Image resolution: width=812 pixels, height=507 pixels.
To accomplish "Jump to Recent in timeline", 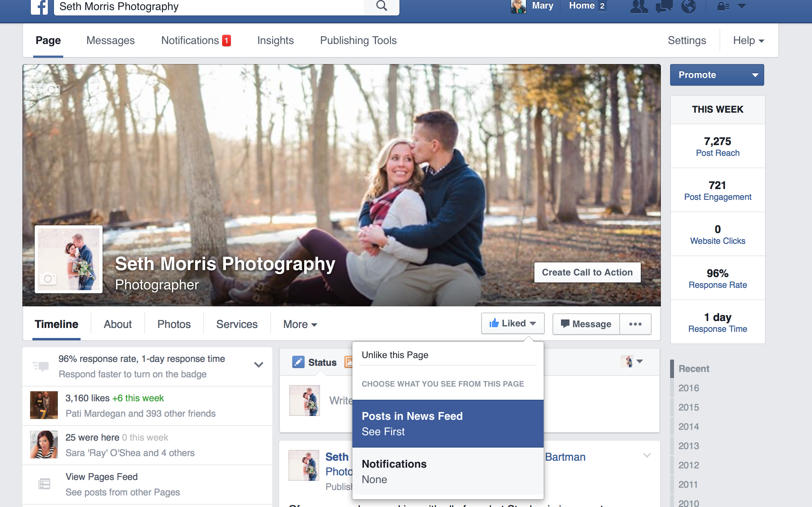I will pos(694,369).
